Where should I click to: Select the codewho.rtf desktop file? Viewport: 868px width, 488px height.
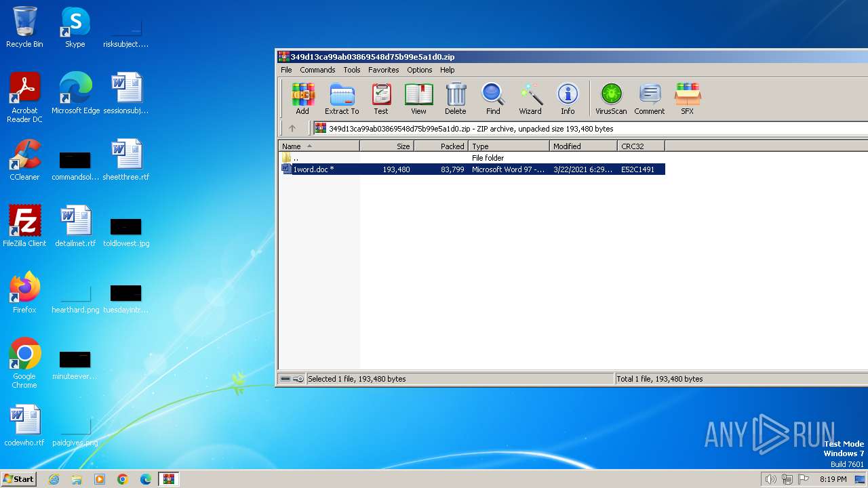pyautogui.click(x=24, y=426)
